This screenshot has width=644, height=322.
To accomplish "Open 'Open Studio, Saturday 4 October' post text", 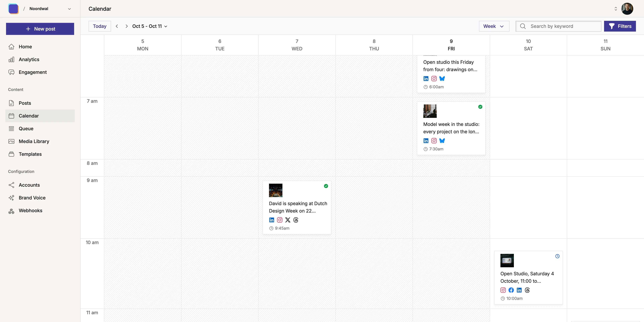I will [527, 277].
